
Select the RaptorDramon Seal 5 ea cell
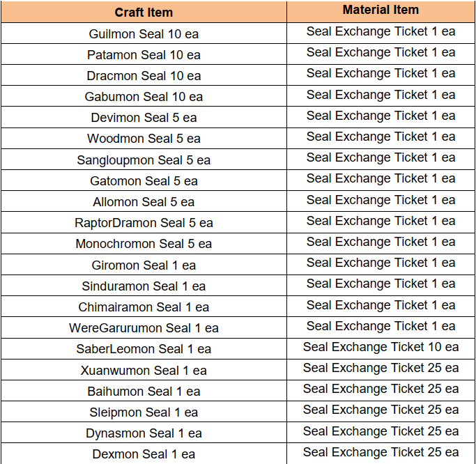pyautogui.click(x=144, y=223)
